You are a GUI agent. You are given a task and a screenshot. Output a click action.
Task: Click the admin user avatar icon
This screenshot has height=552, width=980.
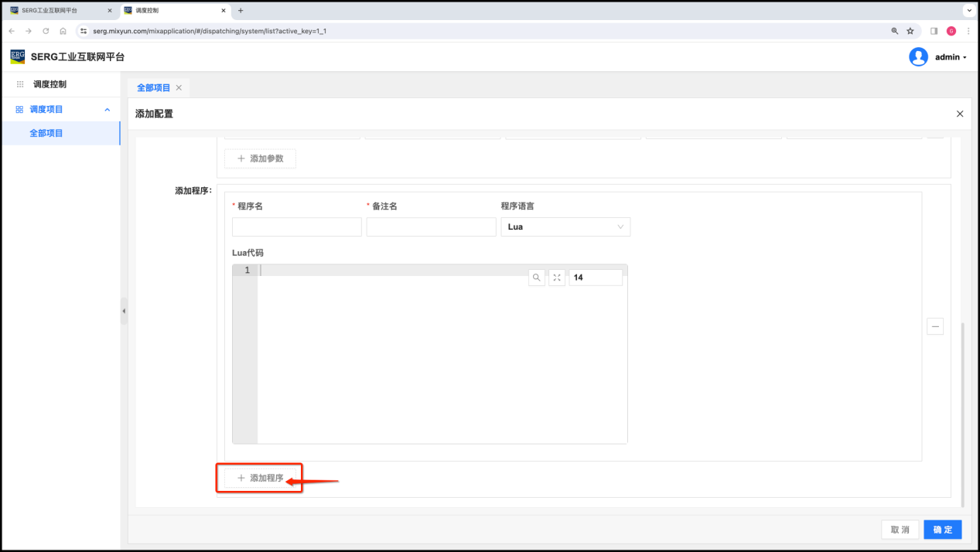tap(918, 57)
